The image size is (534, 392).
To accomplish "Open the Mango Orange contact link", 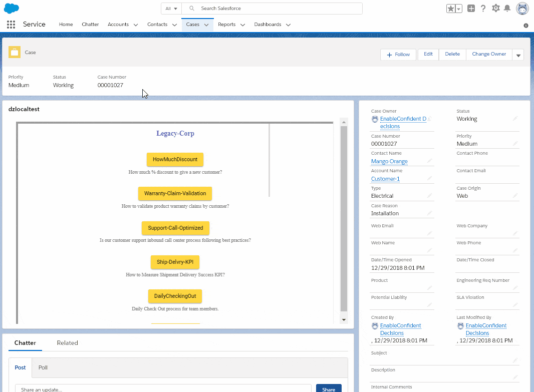I will 389,161.
